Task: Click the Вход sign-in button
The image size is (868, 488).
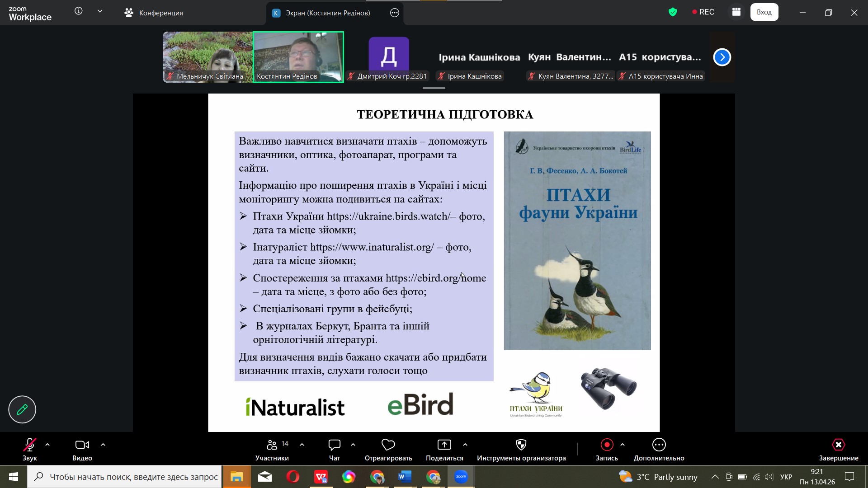Action: 764,12
